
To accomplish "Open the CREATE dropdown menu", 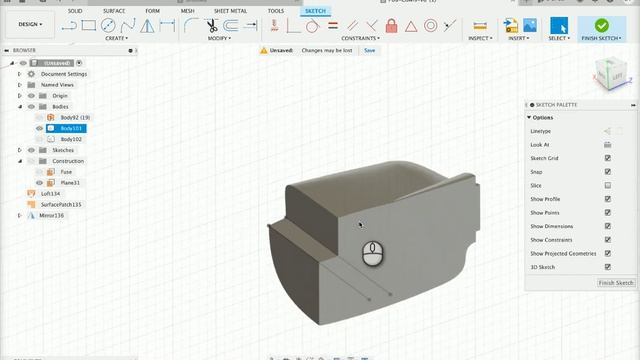I will pyautogui.click(x=117, y=38).
